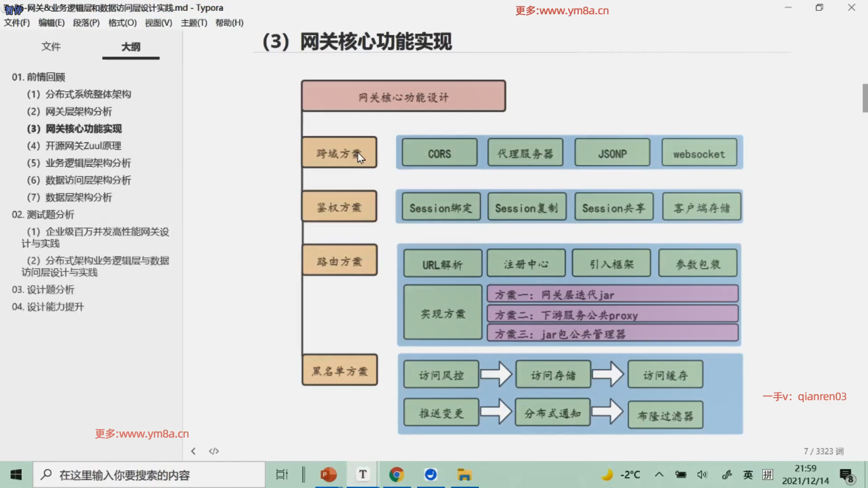
Task: Click the Task View taskbar icon
Action: click(x=282, y=474)
